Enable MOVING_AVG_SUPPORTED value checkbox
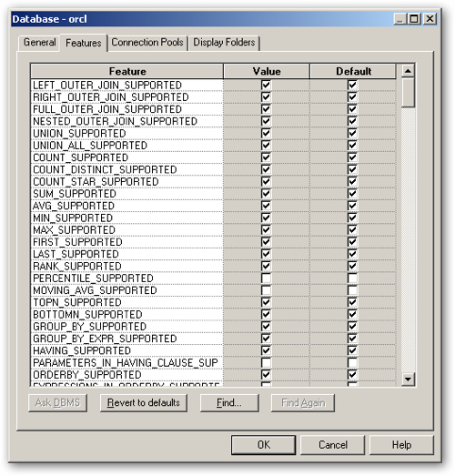 point(266,290)
